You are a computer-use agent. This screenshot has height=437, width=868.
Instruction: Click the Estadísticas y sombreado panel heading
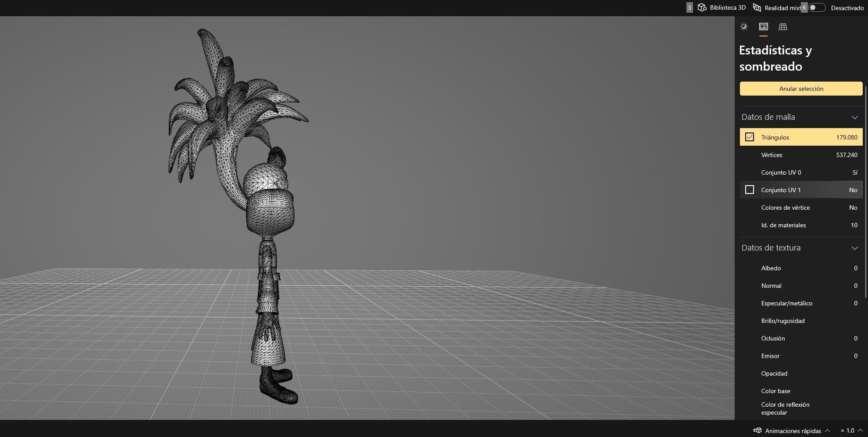click(775, 58)
